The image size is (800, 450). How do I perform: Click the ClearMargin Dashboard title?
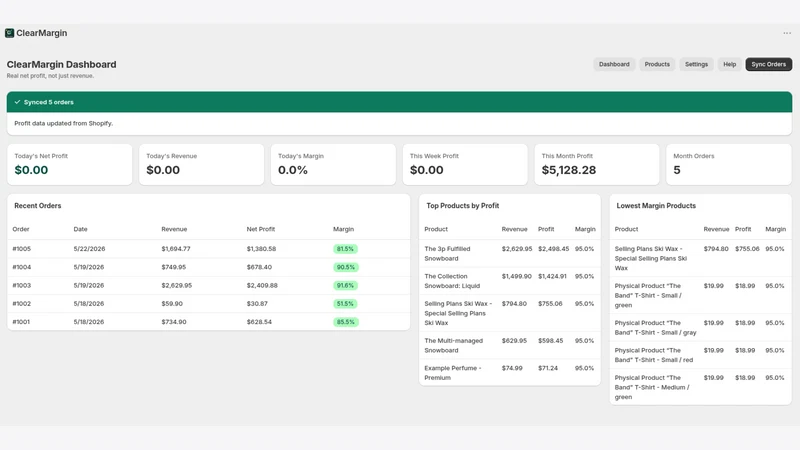tap(61, 64)
